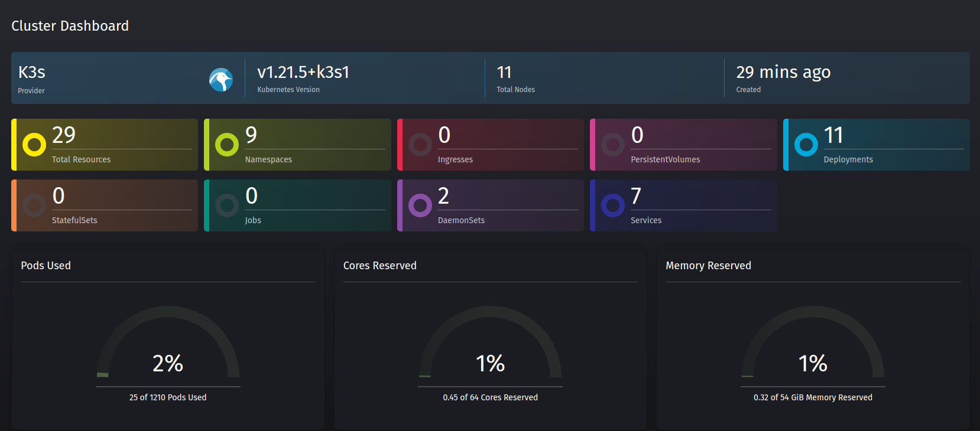Viewport: 980px width, 431px height.
Task: Click the Cluster Dashboard heading
Action: tap(70, 26)
